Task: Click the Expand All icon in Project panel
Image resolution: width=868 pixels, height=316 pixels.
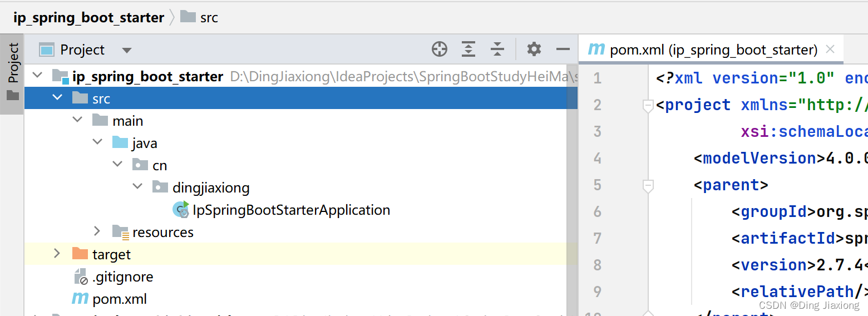Action: (468, 50)
